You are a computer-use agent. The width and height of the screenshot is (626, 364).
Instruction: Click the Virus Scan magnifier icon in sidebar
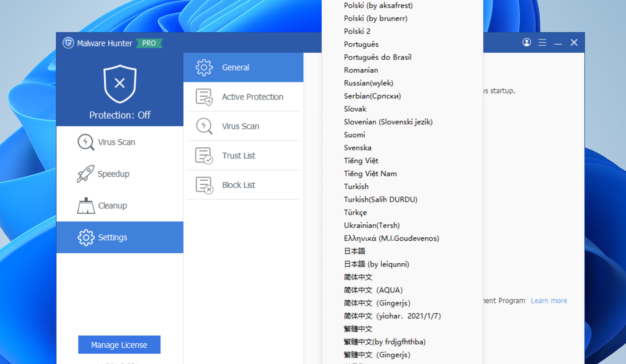click(86, 142)
